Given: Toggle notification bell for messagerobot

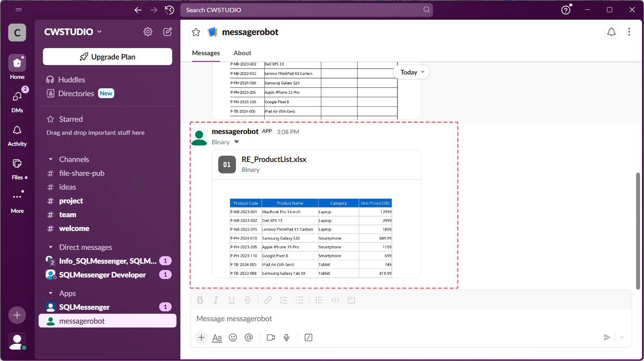Looking at the screenshot, I should [x=611, y=32].
